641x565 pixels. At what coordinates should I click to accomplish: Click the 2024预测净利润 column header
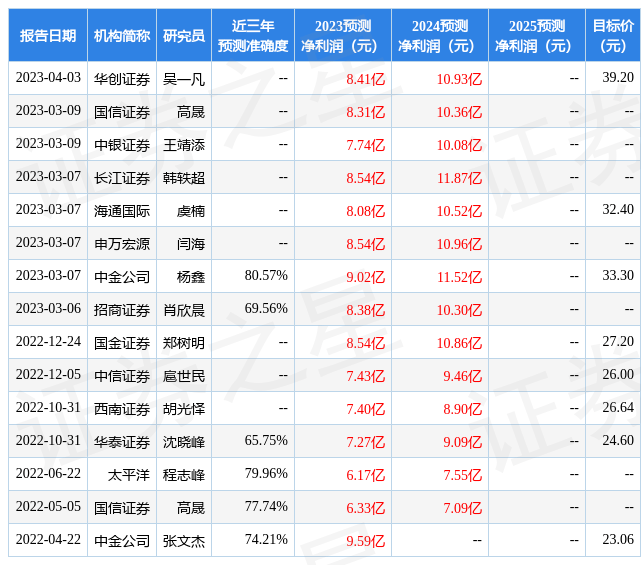click(x=440, y=36)
